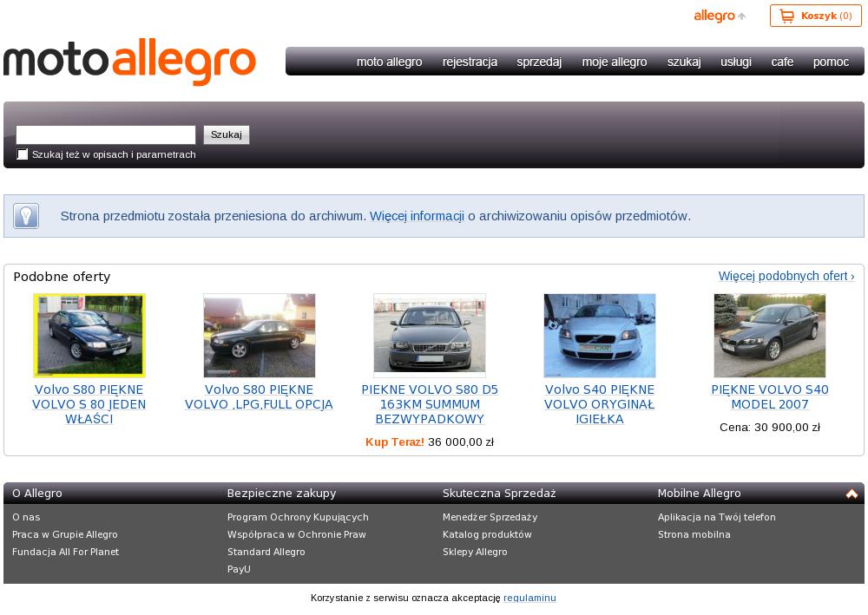
Task: Open Więcej podobnych ofert link
Action: (x=786, y=276)
